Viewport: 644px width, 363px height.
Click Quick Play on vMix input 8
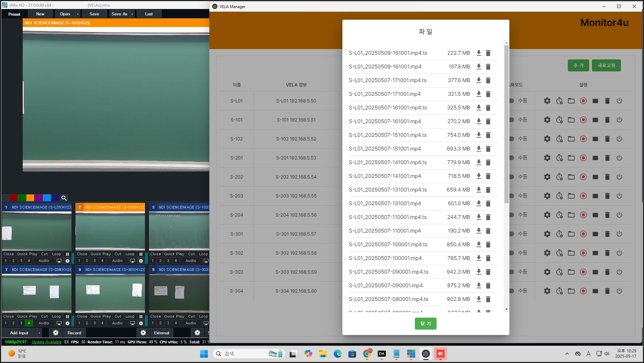click(x=101, y=316)
